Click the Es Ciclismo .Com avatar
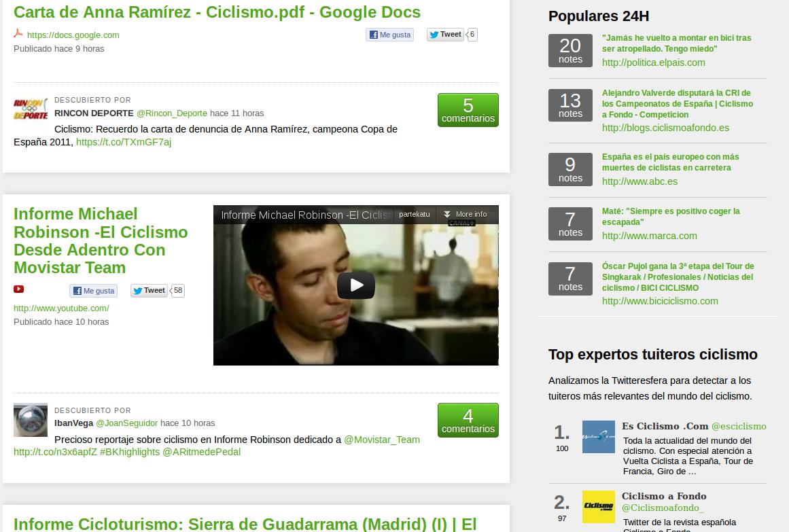This screenshot has height=532, width=789. click(x=598, y=437)
